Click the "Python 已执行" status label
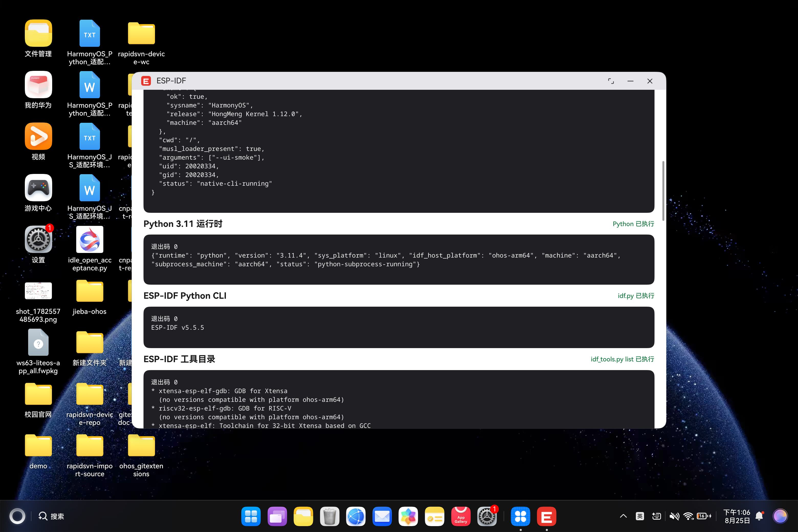This screenshot has height=532, width=798. 633,224
